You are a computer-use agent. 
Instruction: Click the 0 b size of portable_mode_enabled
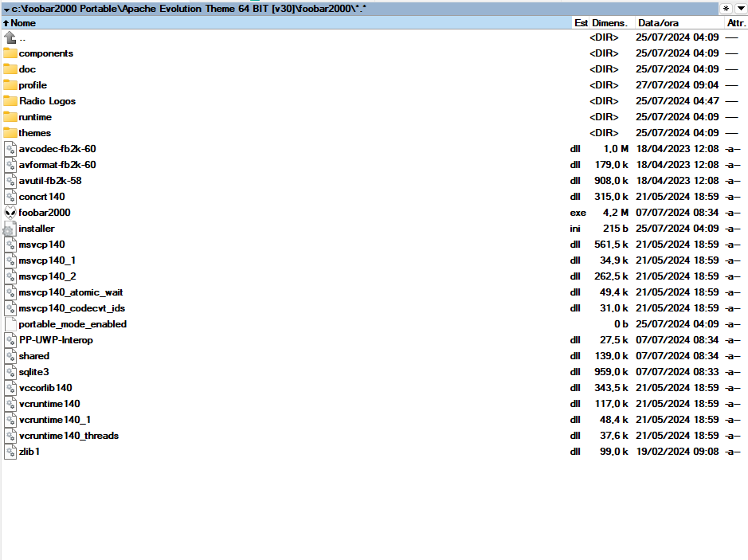(x=621, y=324)
